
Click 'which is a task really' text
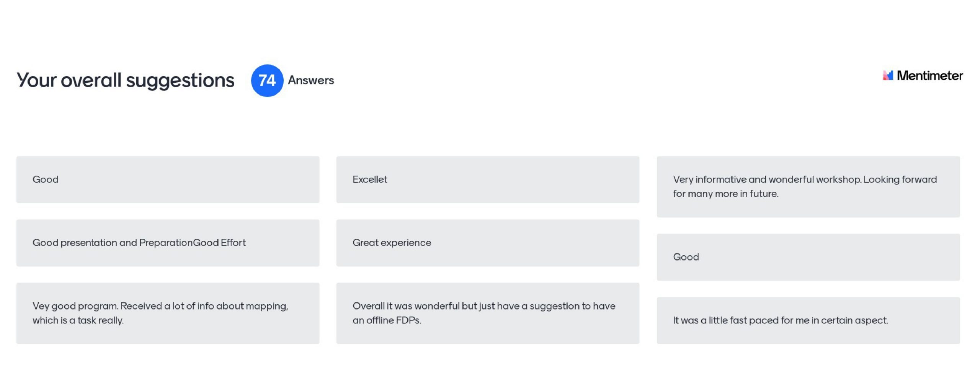78,320
